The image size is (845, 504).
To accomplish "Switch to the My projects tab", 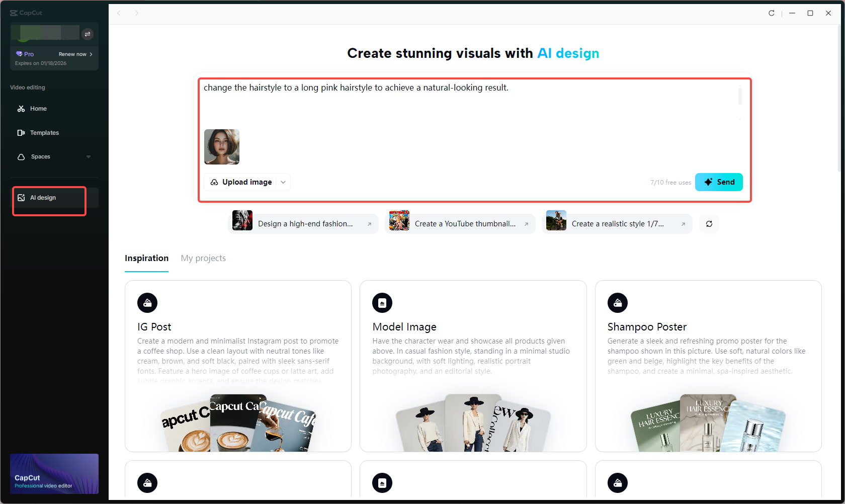I will (x=203, y=258).
